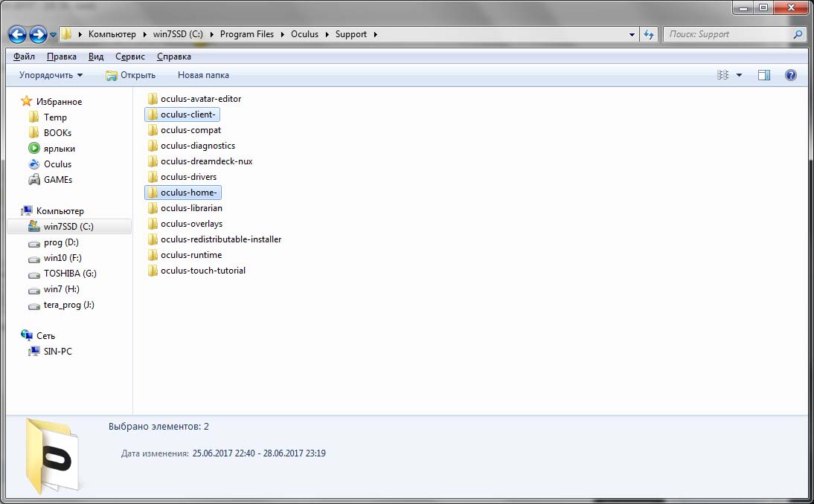Click the Дата изменения value in details pane
The image size is (814, 504).
(x=259, y=453)
